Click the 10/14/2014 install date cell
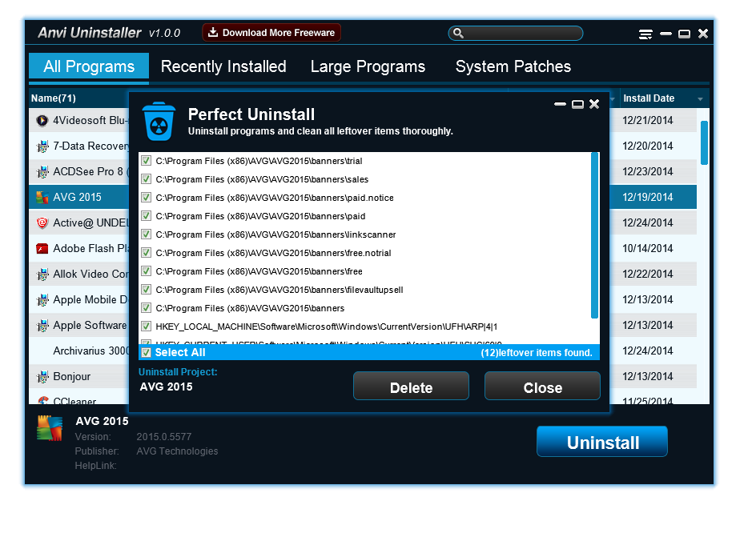756x545 pixels. pos(648,249)
